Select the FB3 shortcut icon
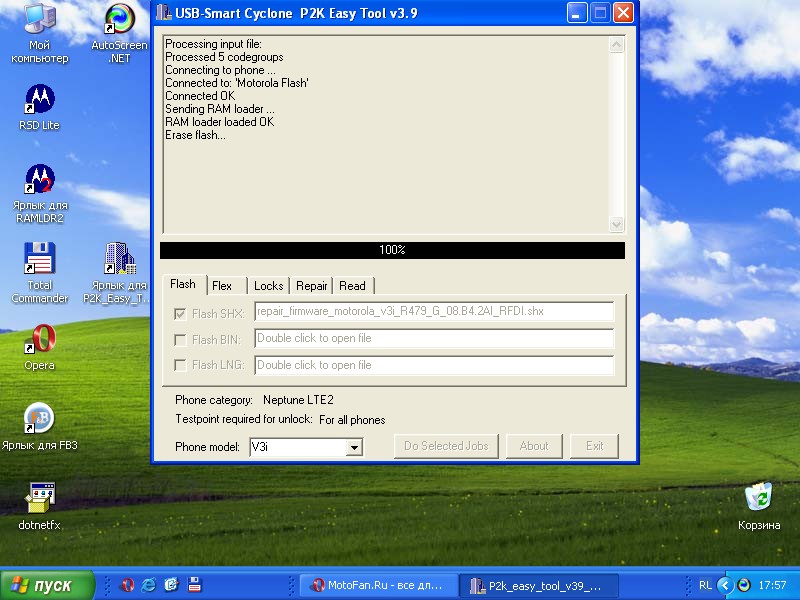 (40, 427)
